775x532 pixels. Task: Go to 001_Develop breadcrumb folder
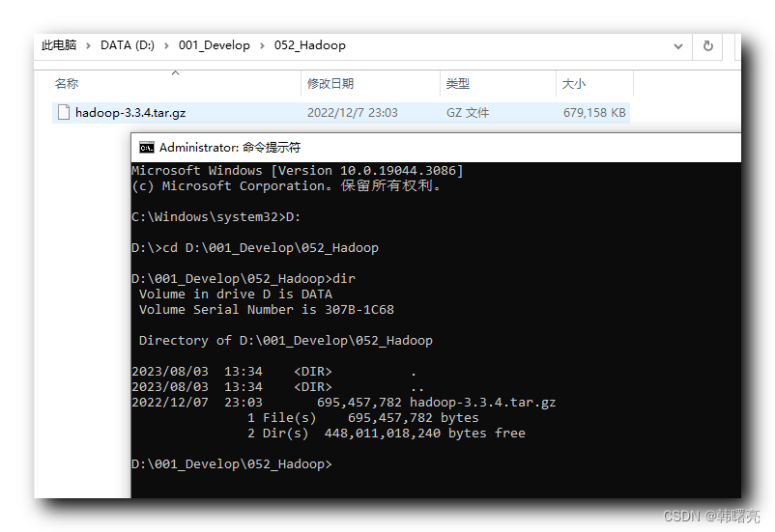tap(214, 45)
